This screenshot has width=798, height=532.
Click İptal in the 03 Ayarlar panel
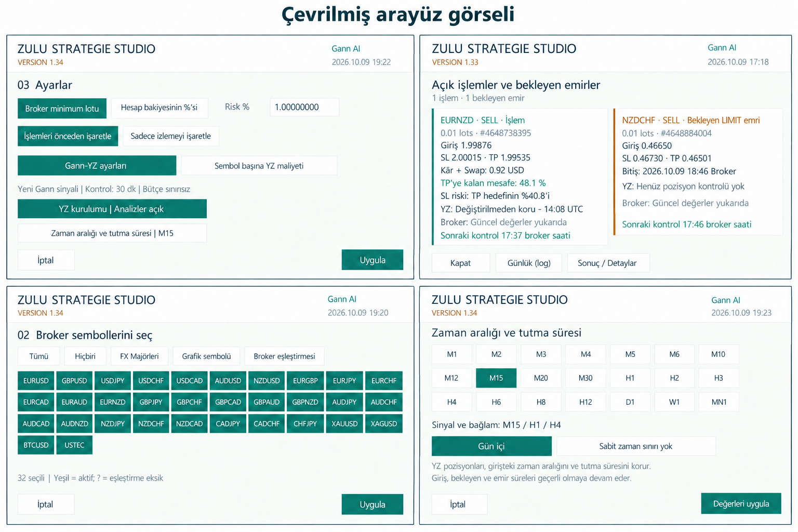(46, 260)
